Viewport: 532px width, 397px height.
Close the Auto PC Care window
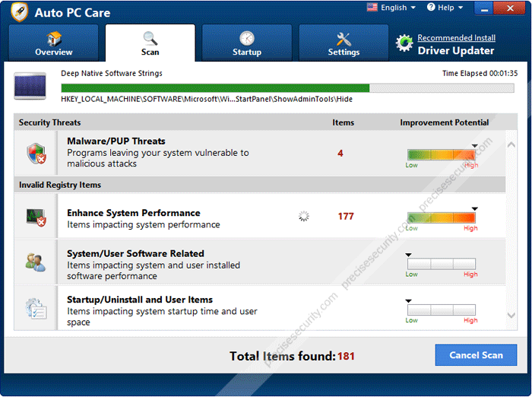tap(510, 8)
